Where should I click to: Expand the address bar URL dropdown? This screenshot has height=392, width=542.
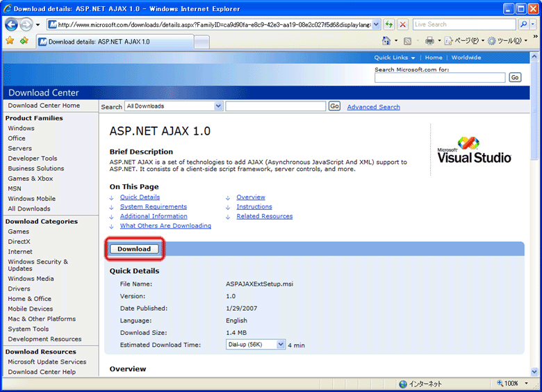(377, 24)
